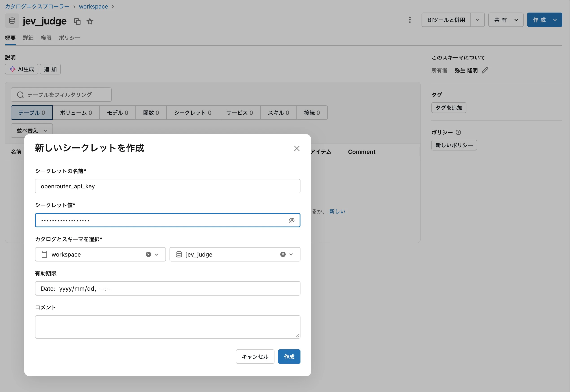Screen dimensions: 570x392
Task: Focus the 有効期限 date field
Action: pyautogui.click(x=168, y=289)
